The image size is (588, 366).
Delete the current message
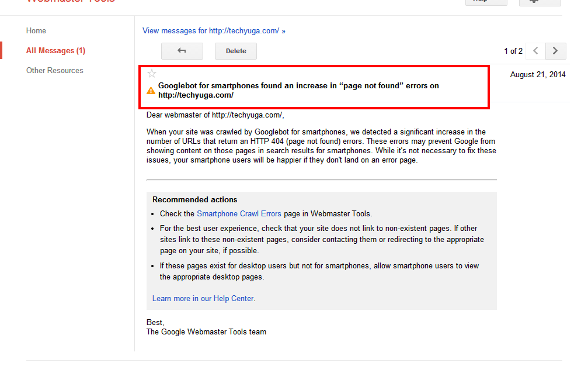pos(236,51)
